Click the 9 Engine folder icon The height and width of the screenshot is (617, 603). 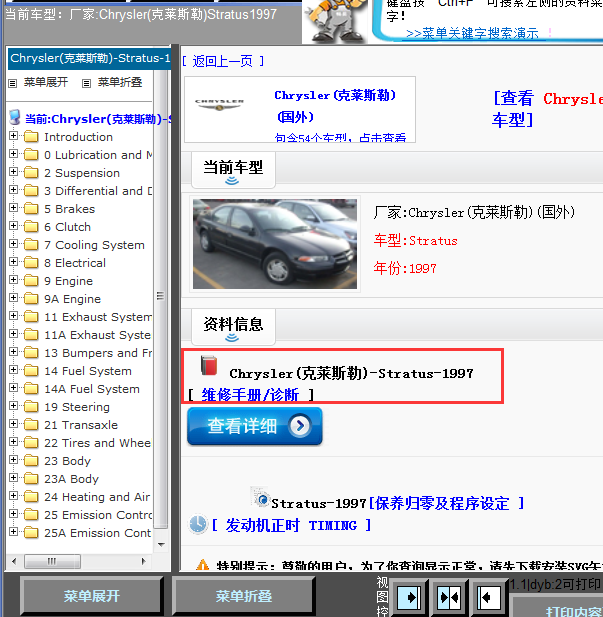(x=31, y=281)
